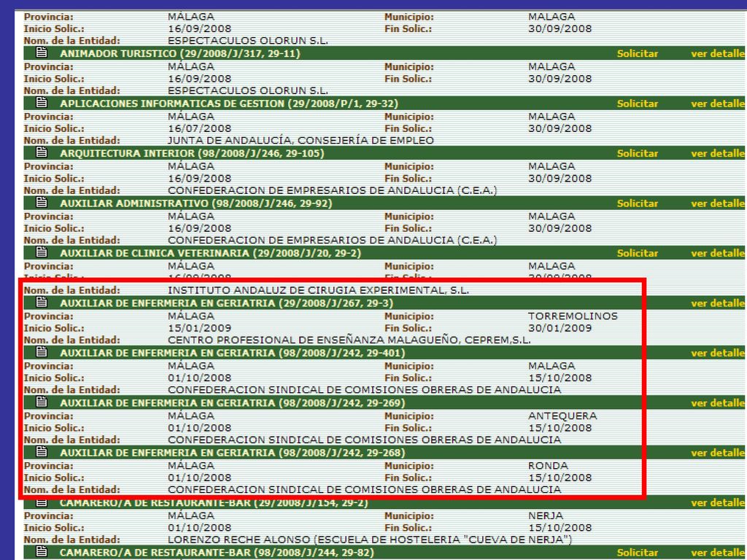
Task: Click document icon beside ARQUITECTURA INTERIOR
Action: [x=42, y=152]
